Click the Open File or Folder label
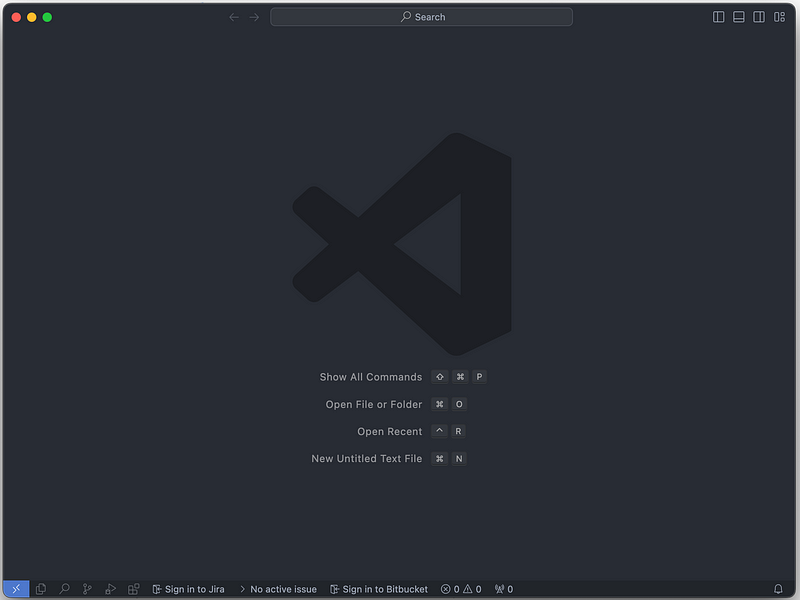The width and height of the screenshot is (800, 600). (374, 404)
